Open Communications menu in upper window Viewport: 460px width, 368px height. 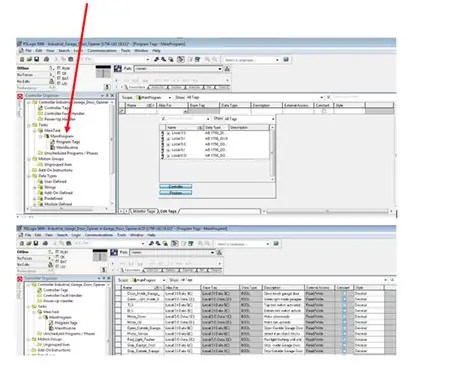102,51
